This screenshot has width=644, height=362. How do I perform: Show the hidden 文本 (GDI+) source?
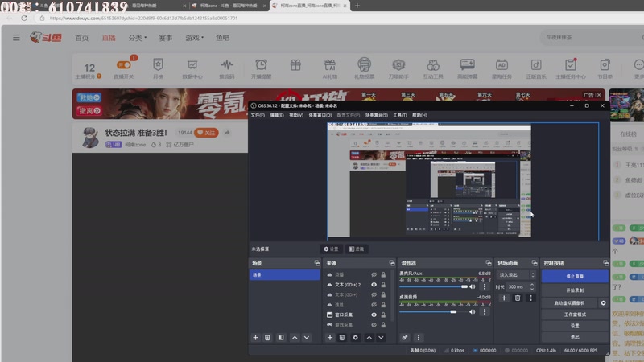tap(374, 294)
